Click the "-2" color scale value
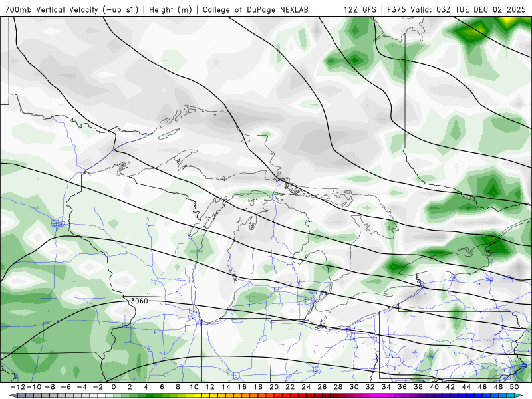Image resolution: width=532 pixels, height=399 pixels. click(97, 387)
